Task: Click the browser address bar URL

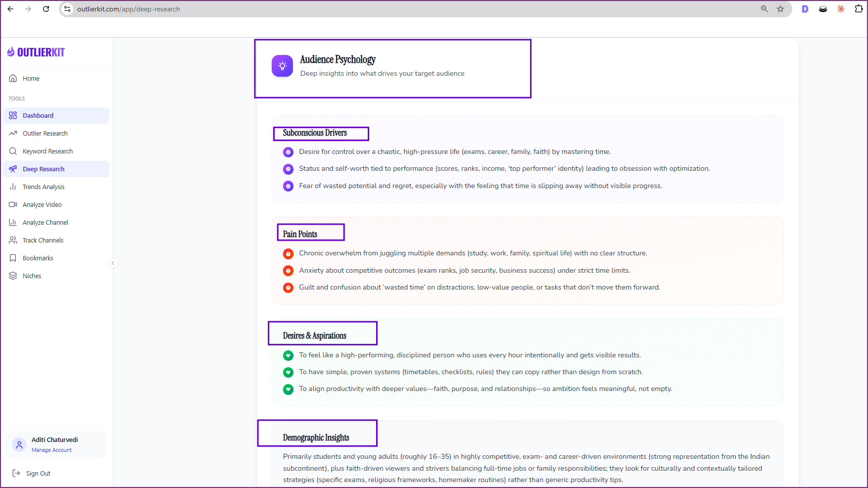Action: point(129,9)
